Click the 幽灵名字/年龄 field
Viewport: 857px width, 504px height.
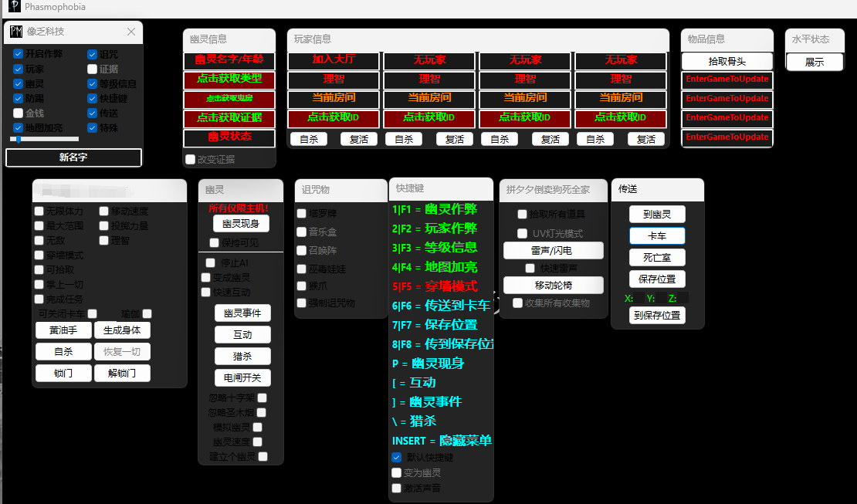[x=229, y=59]
